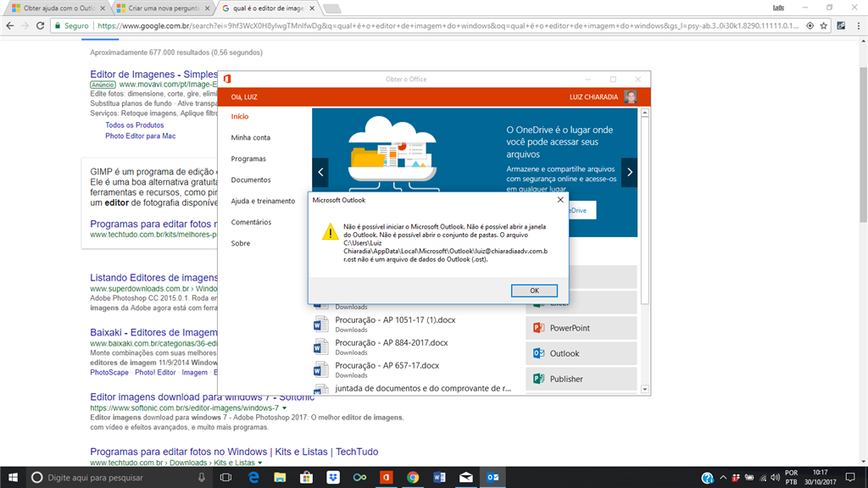Click OK in the Microsoft Outlook error dialog
Viewport: 868px width, 488px height.
click(534, 291)
